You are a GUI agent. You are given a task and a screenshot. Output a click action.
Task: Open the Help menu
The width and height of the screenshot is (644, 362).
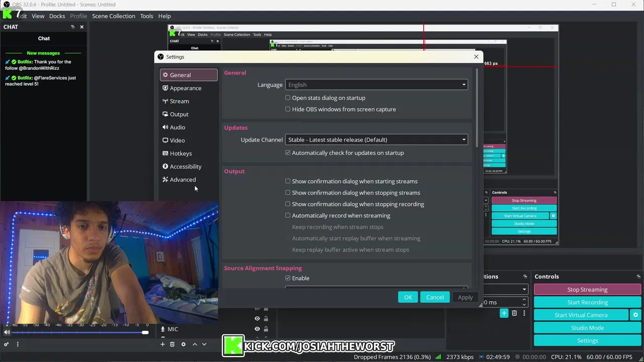click(165, 16)
